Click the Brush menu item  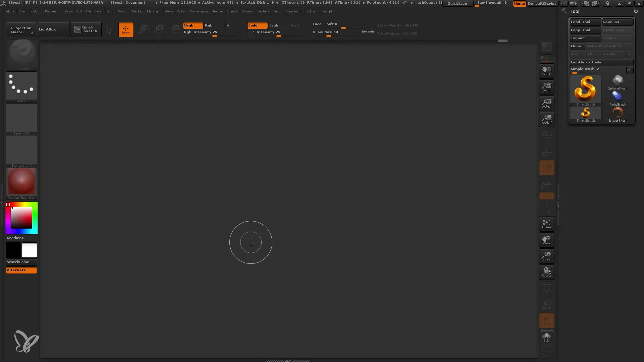[x=22, y=11]
